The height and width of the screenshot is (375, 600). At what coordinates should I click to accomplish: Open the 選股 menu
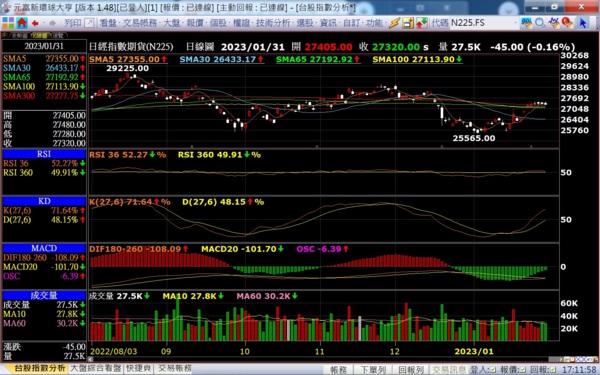pyautogui.click(x=305, y=23)
